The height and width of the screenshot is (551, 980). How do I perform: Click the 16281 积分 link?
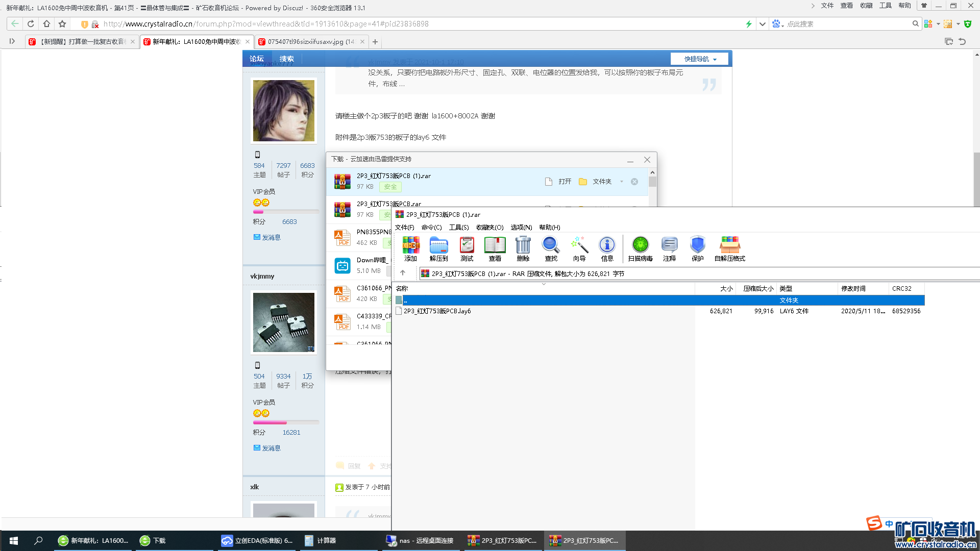pos(291,433)
